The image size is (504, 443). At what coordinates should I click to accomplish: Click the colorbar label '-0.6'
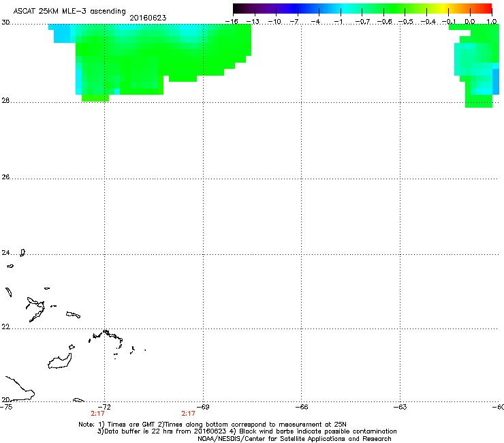pyautogui.click(x=384, y=22)
